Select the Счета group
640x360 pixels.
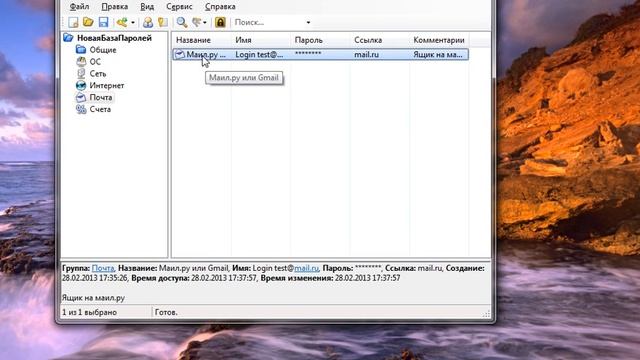[100, 109]
